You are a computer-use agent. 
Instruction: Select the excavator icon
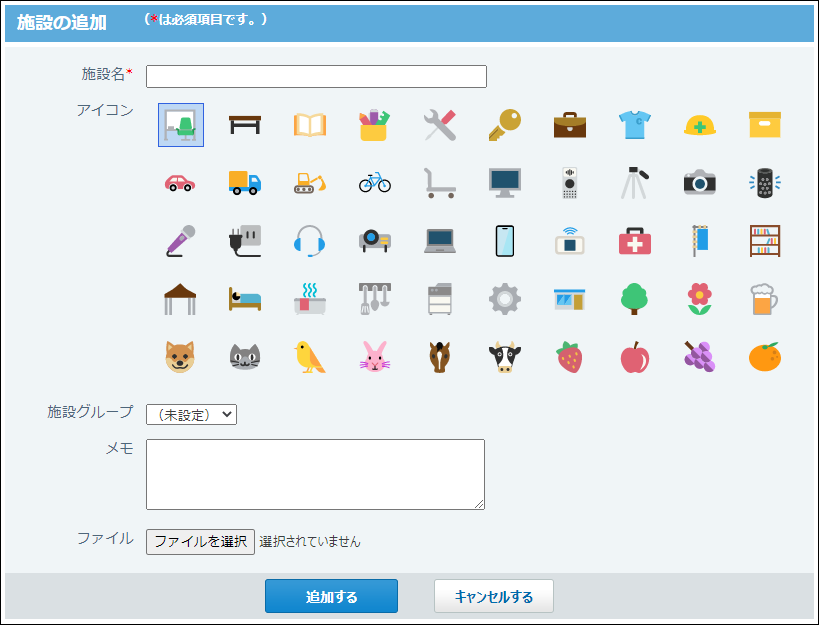point(310,183)
